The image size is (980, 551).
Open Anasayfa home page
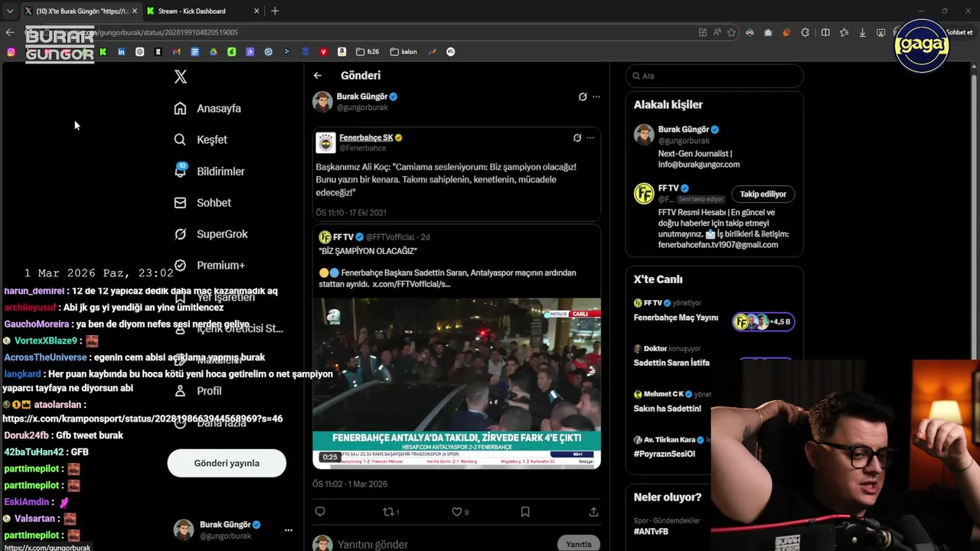[207, 109]
